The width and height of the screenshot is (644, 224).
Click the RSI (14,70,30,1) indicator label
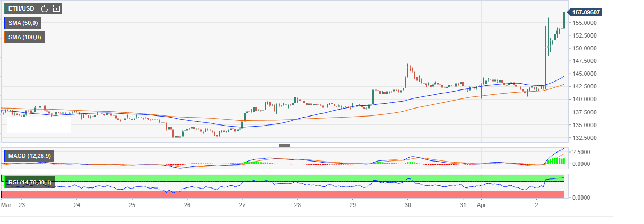30,183
